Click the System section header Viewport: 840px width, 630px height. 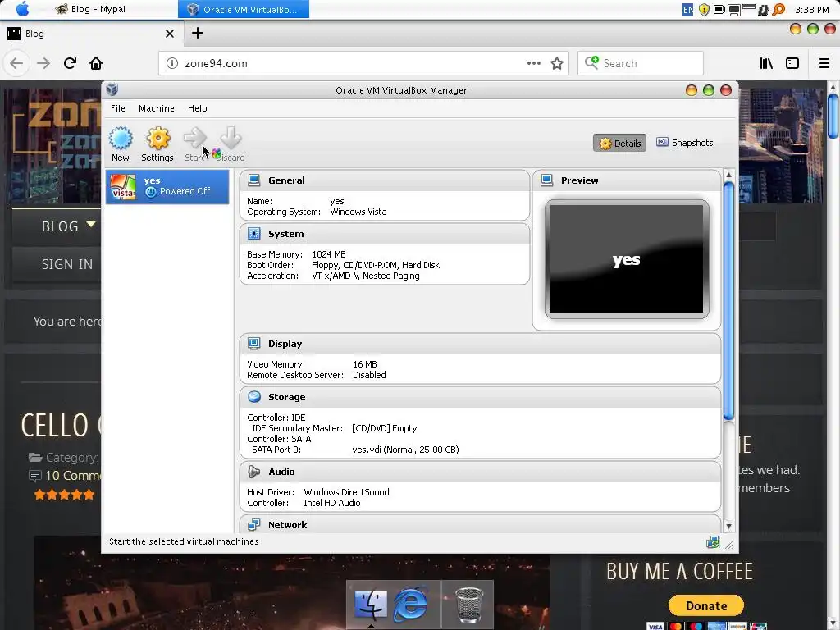[x=385, y=234]
